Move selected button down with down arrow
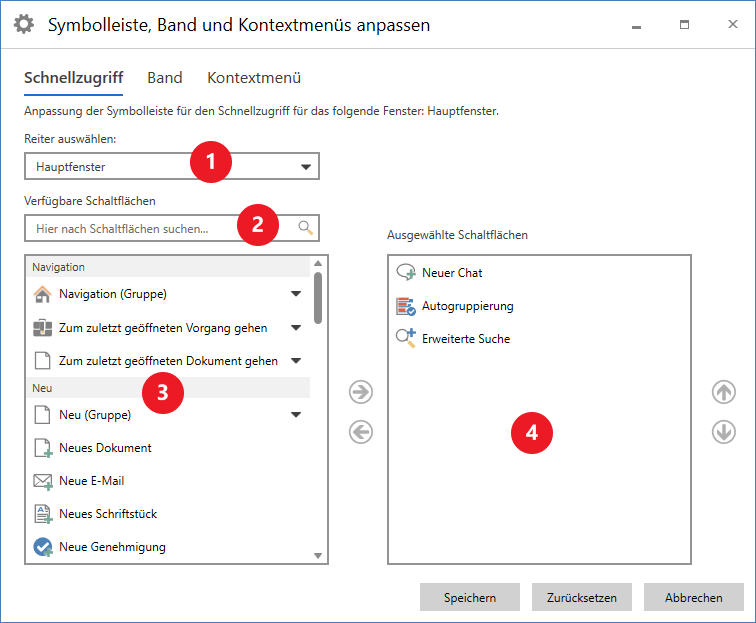The image size is (756, 623). pyautogui.click(x=724, y=432)
